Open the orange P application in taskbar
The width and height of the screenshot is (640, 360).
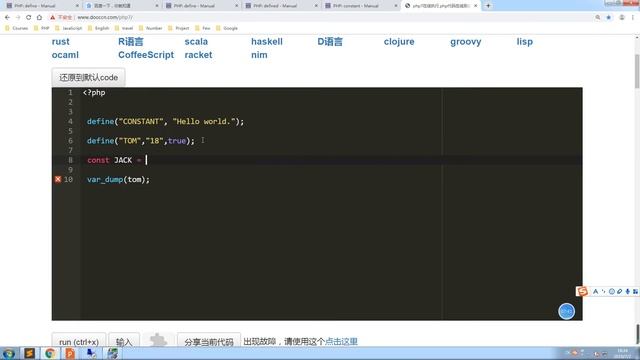[x=70, y=353]
